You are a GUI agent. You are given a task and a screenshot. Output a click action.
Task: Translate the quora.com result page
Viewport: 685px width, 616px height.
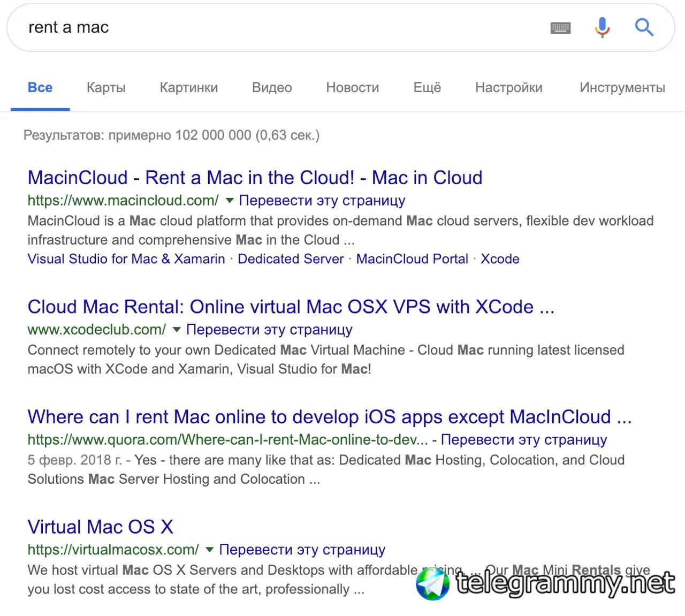coord(524,440)
